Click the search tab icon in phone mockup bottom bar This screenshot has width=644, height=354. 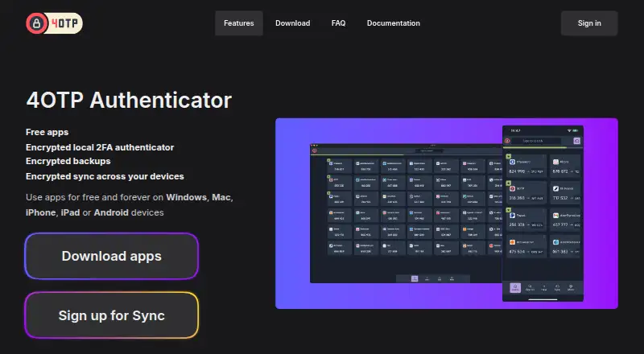pyautogui.click(x=530, y=287)
